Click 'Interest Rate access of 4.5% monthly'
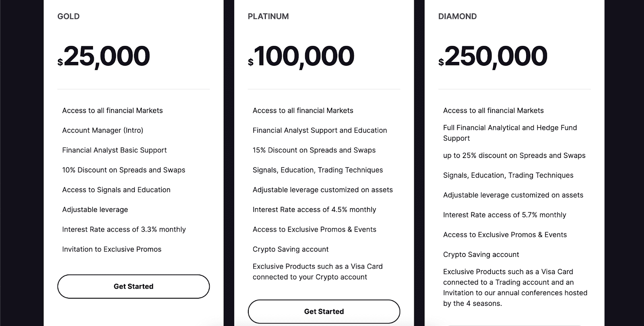Viewport: 644px width, 326px height. tap(314, 209)
